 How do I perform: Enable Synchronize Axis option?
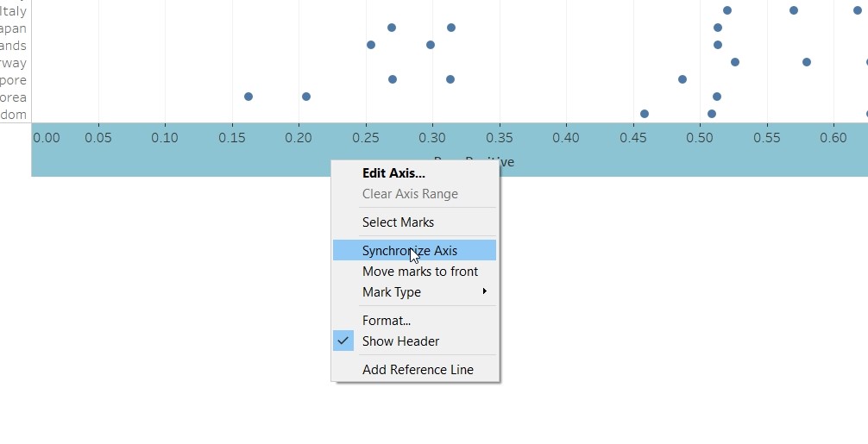(x=410, y=251)
